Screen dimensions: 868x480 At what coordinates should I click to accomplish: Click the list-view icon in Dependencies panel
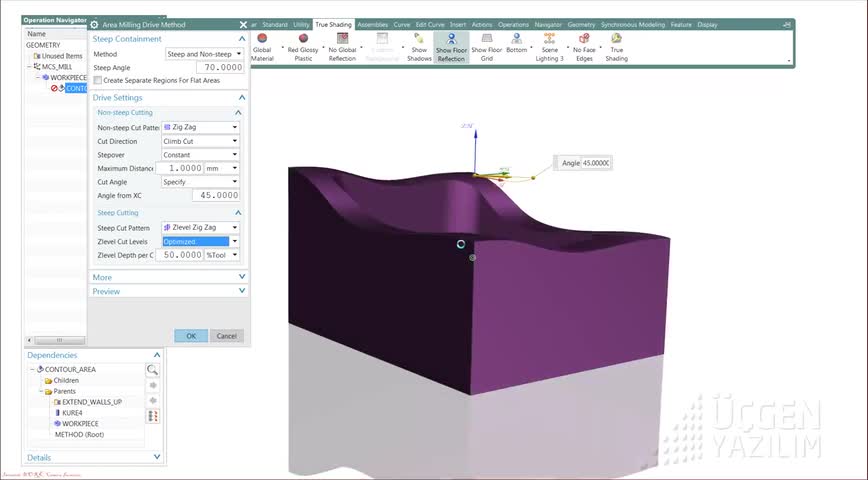pos(153,416)
